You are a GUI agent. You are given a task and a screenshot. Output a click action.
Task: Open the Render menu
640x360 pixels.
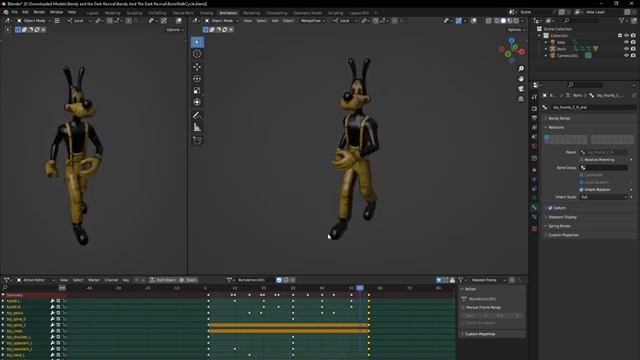coord(39,12)
